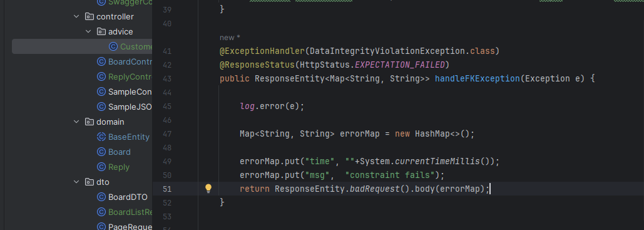Collapse the domain package chevron
Screen dimensions: 644x230
coord(76,122)
